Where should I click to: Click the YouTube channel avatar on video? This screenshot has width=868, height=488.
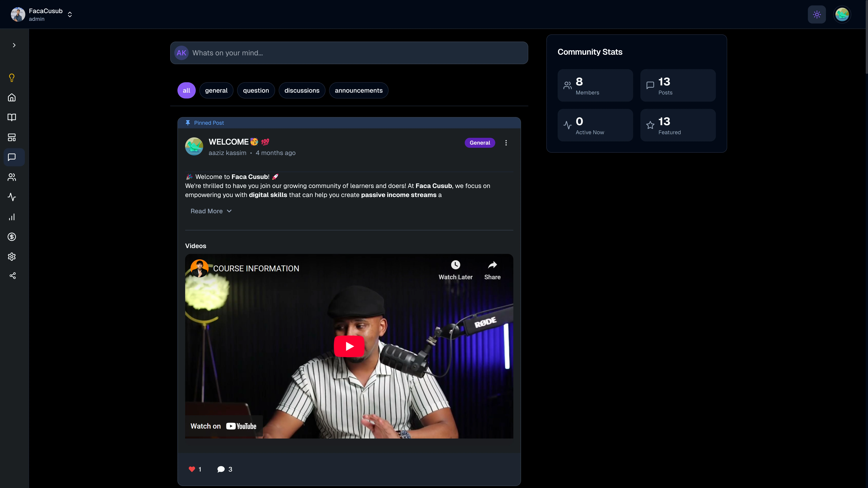(199, 268)
